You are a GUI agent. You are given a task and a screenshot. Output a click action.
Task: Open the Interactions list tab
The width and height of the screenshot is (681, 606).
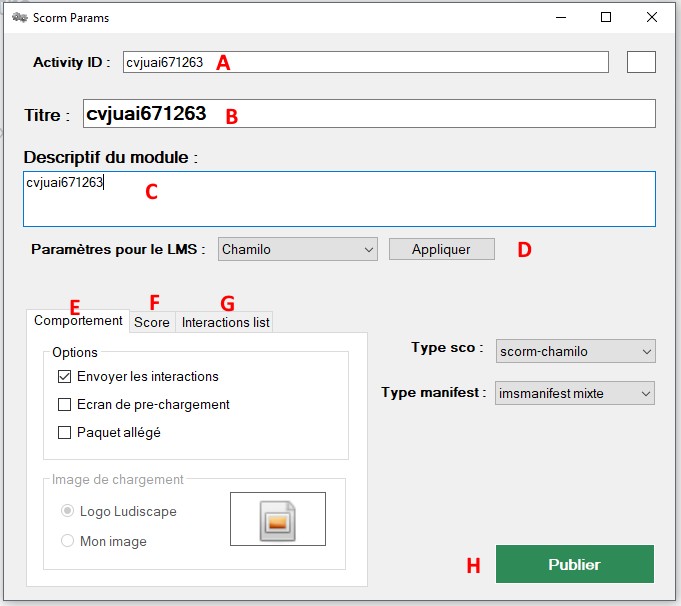coord(225,322)
